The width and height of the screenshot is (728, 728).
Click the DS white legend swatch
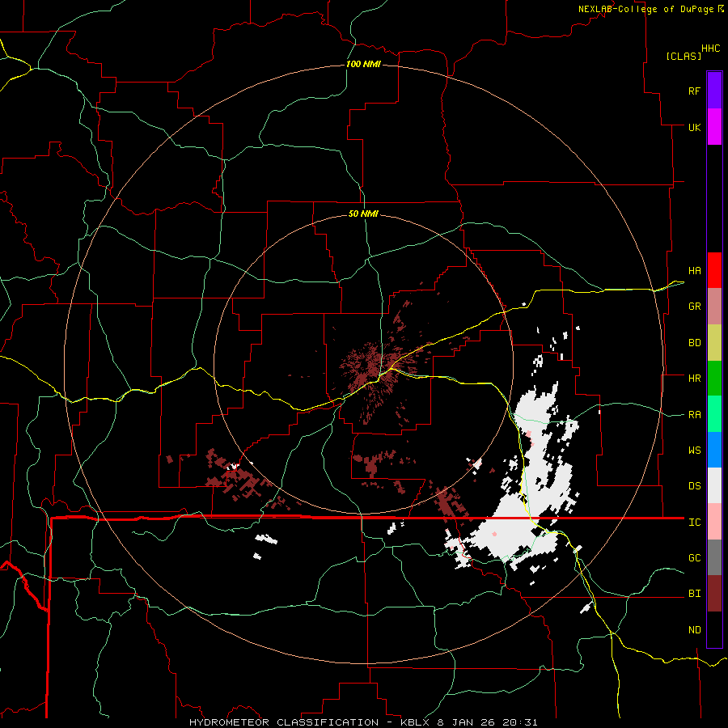click(714, 485)
